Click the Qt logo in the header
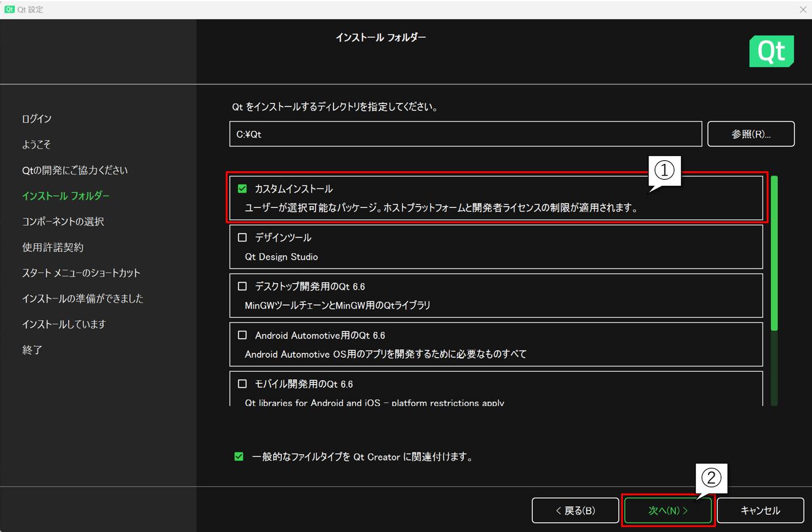 click(771, 51)
